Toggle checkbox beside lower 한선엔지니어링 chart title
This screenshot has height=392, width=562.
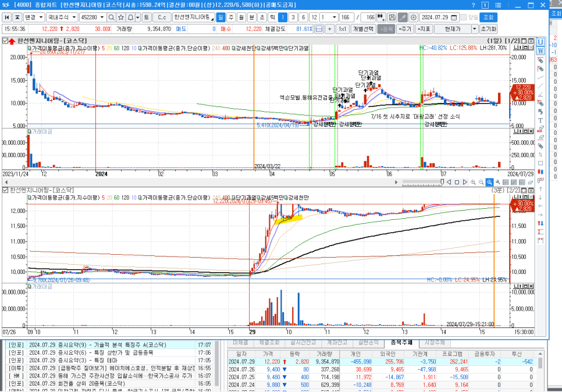tap(5, 190)
